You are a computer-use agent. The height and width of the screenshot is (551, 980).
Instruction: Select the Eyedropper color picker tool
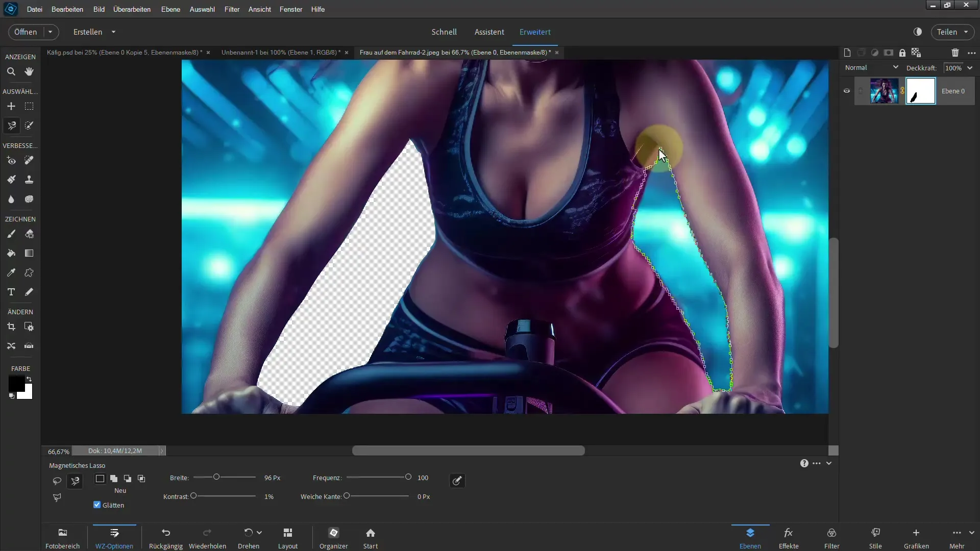(11, 272)
